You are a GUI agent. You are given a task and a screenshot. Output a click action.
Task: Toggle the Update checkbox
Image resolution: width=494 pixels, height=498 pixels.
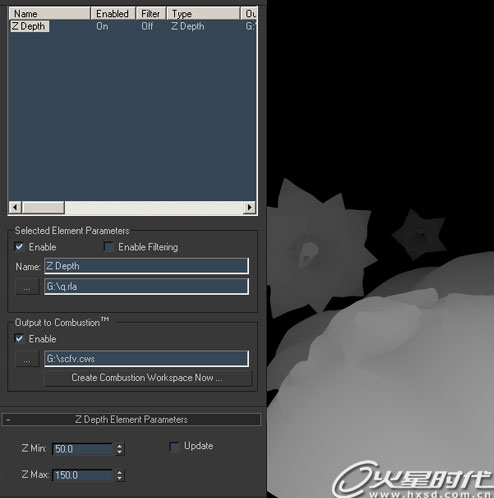pyautogui.click(x=174, y=446)
